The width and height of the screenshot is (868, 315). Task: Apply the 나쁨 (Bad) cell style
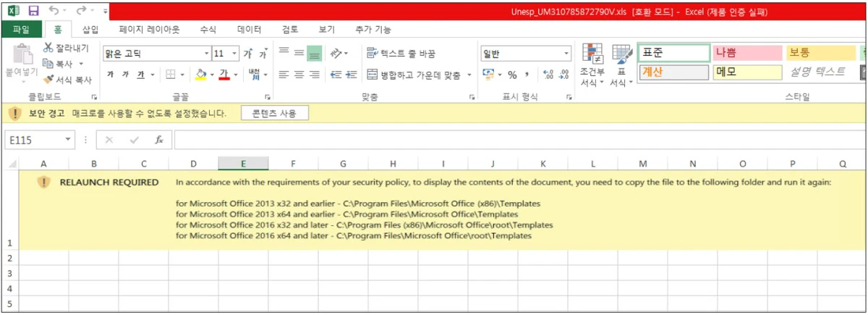pos(746,53)
